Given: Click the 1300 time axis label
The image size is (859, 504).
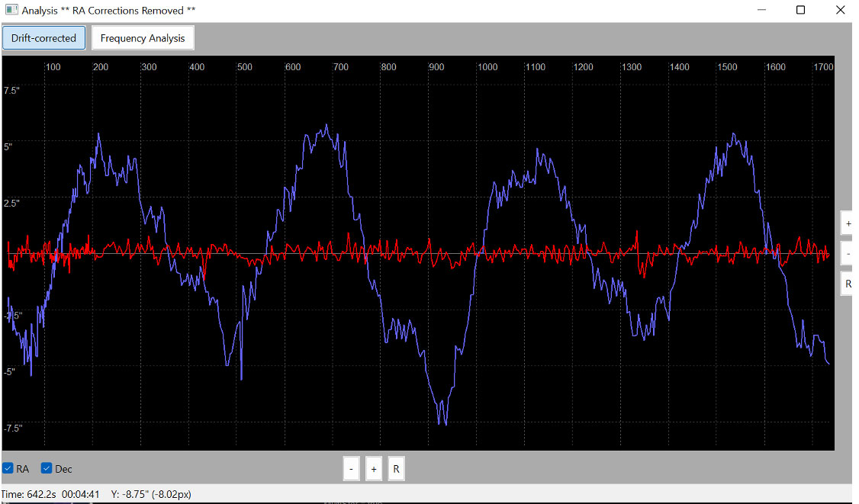Looking at the screenshot, I should [631, 67].
